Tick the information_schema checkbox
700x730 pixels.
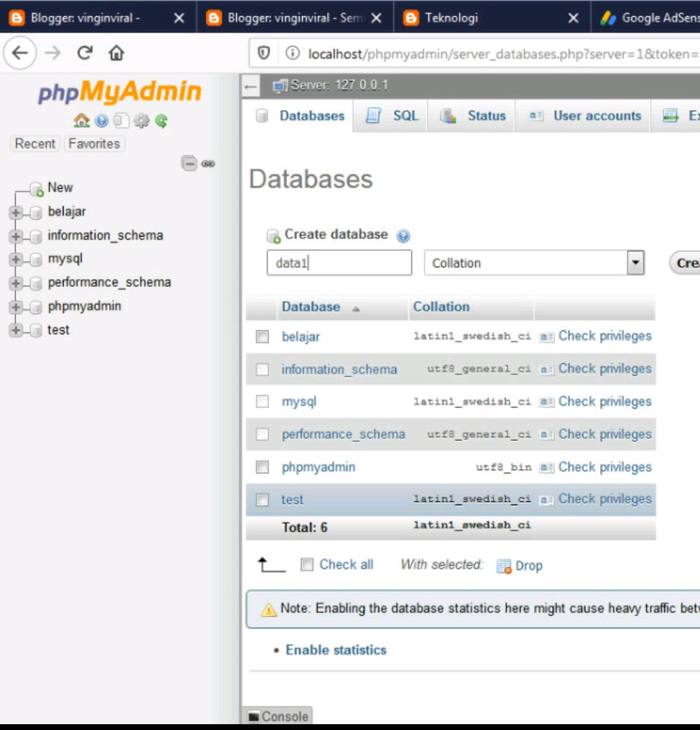(262, 369)
